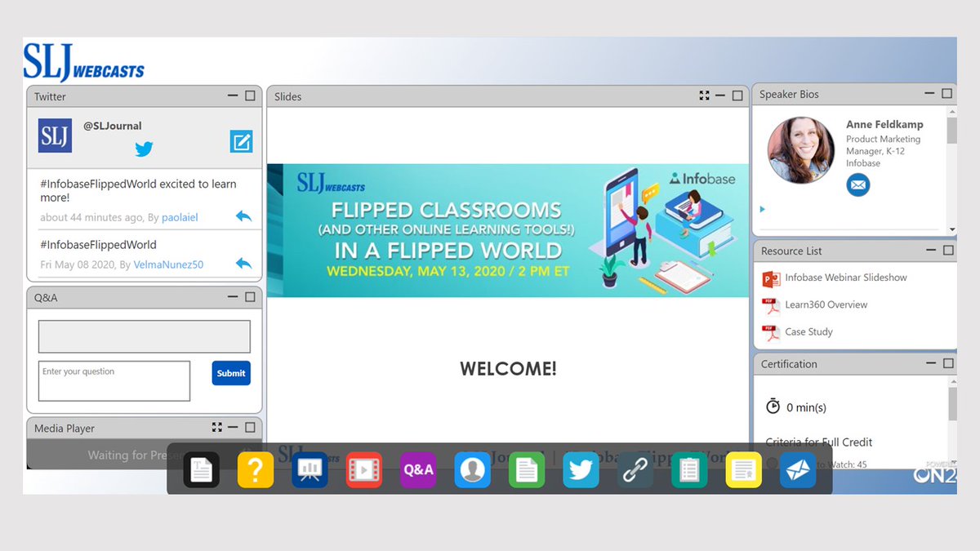Click the Enter your question field
This screenshot has width=980, height=551.
(114, 381)
